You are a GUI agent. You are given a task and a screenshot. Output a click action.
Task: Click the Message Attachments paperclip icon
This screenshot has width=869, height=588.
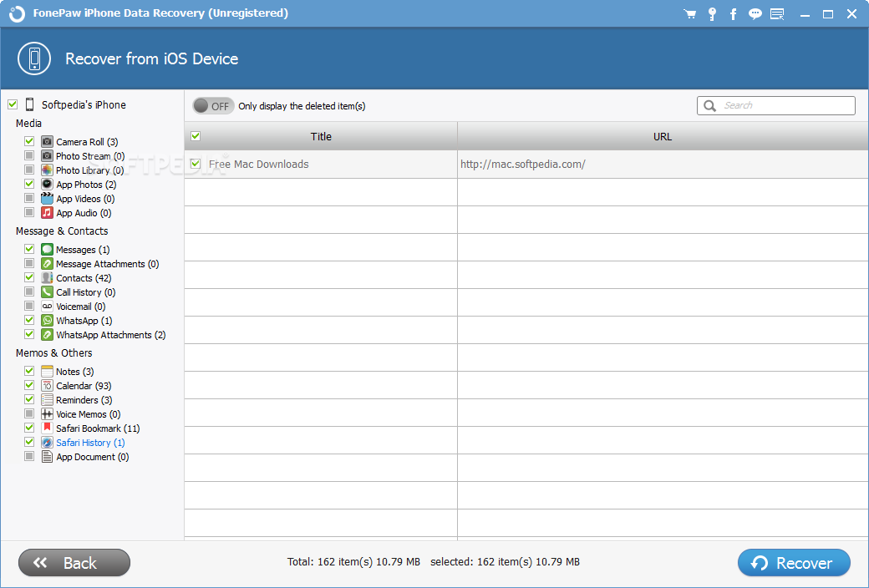click(47, 264)
